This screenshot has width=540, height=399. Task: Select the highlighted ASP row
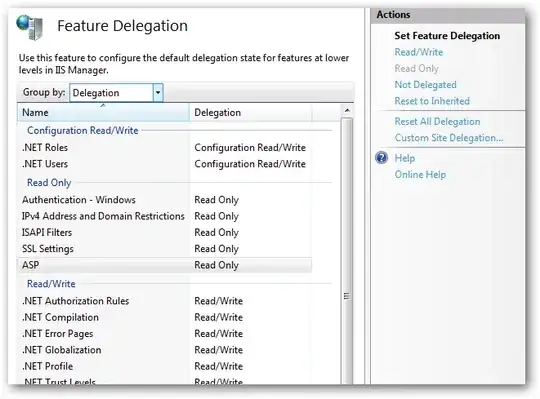coord(165,265)
